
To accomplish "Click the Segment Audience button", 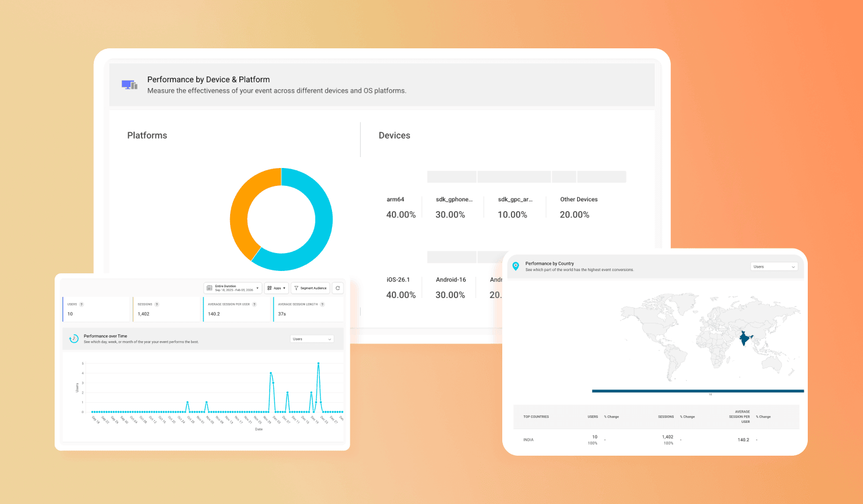I will coord(311,288).
